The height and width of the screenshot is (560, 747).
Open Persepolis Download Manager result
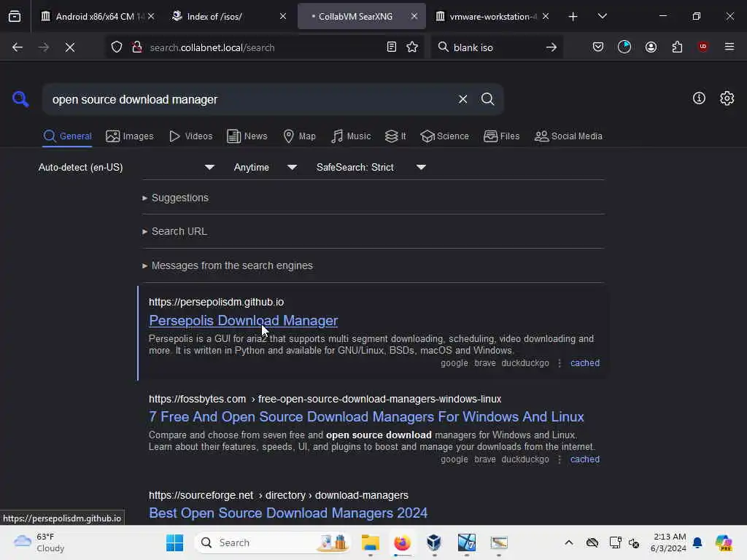(x=244, y=321)
